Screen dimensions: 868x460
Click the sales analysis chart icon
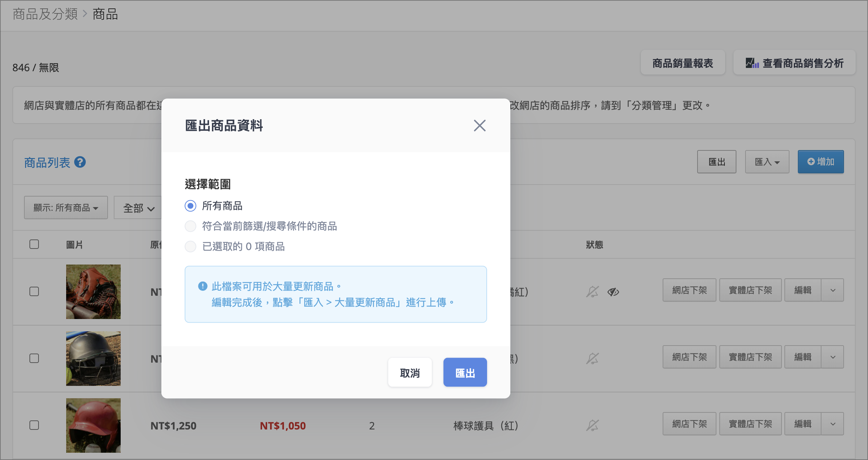point(752,63)
